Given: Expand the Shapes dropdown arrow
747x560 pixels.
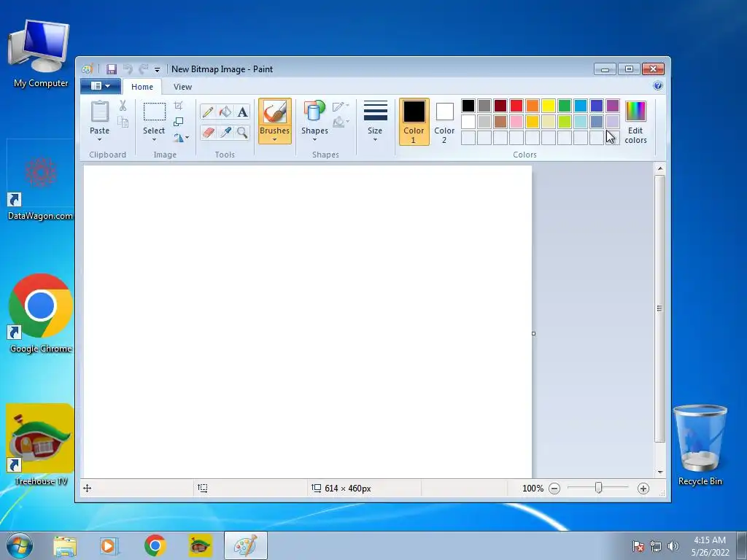Looking at the screenshot, I should point(314,139).
